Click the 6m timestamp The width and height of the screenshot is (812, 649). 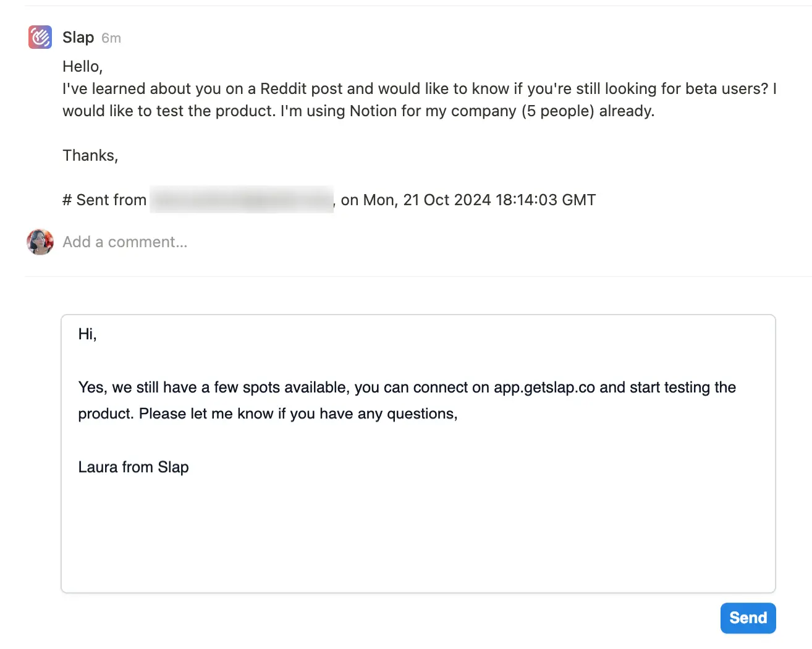click(111, 38)
